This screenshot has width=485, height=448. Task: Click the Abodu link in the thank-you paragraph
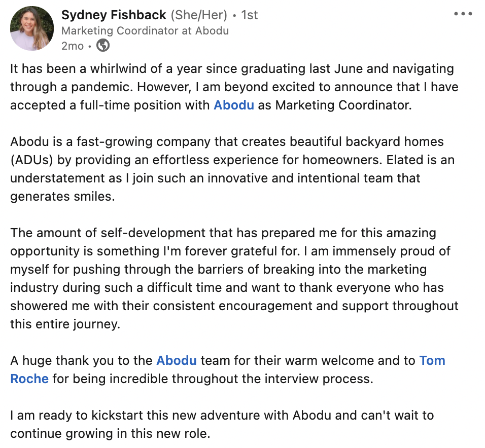click(177, 360)
